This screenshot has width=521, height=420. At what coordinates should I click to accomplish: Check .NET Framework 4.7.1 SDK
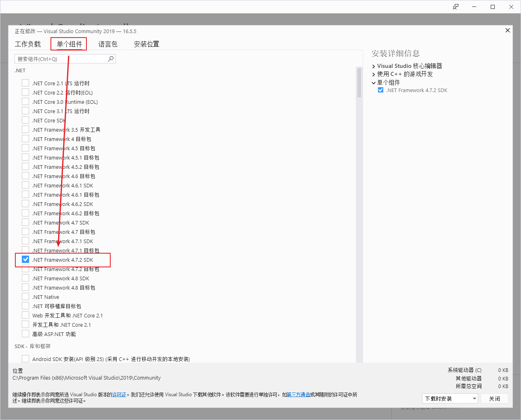(25, 241)
